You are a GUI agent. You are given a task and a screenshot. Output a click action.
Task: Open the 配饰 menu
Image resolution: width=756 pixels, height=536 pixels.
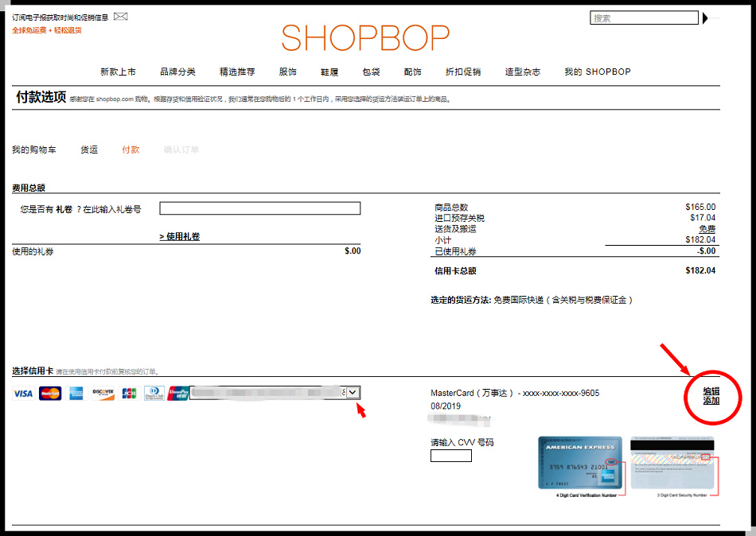click(413, 72)
